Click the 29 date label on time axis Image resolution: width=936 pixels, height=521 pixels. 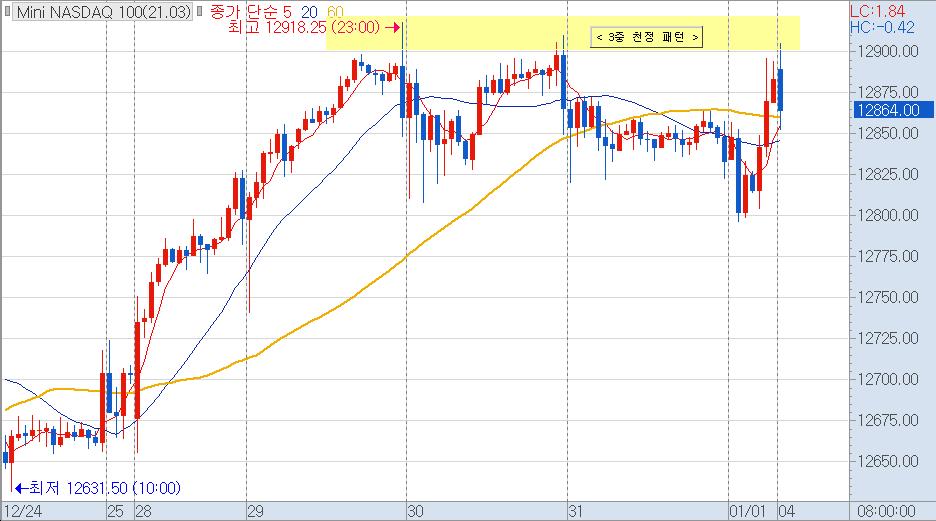[x=255, y=511]
